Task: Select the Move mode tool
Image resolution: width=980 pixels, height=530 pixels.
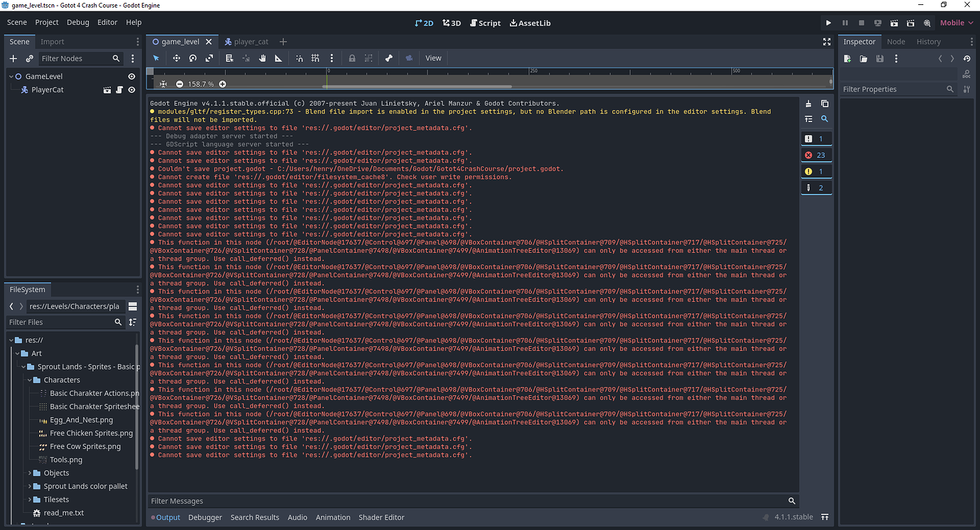Action: coord(176,58)
